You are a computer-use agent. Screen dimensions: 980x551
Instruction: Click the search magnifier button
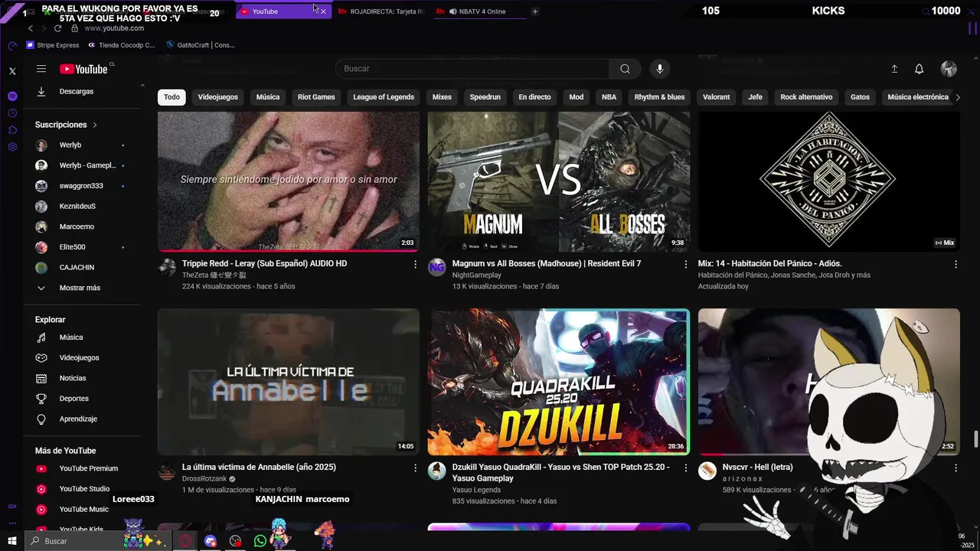[x=626, y=69]
